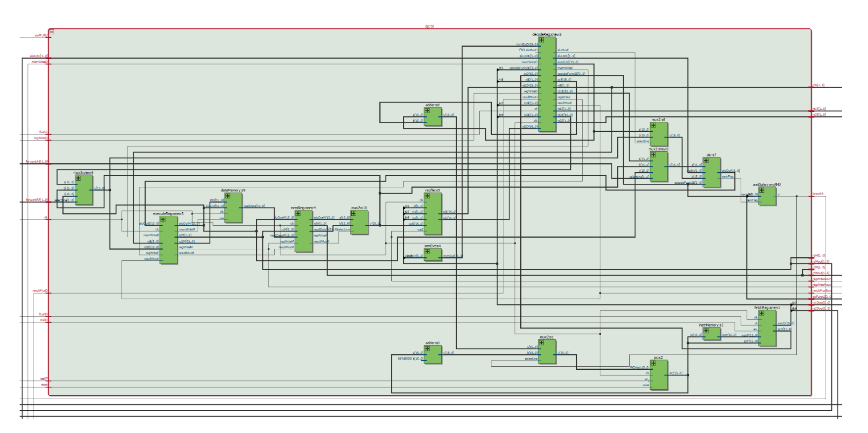Expand the dataMemory:s9 block
The height and width of the screenshot is (433, 868).
click(x=228, y=196)
